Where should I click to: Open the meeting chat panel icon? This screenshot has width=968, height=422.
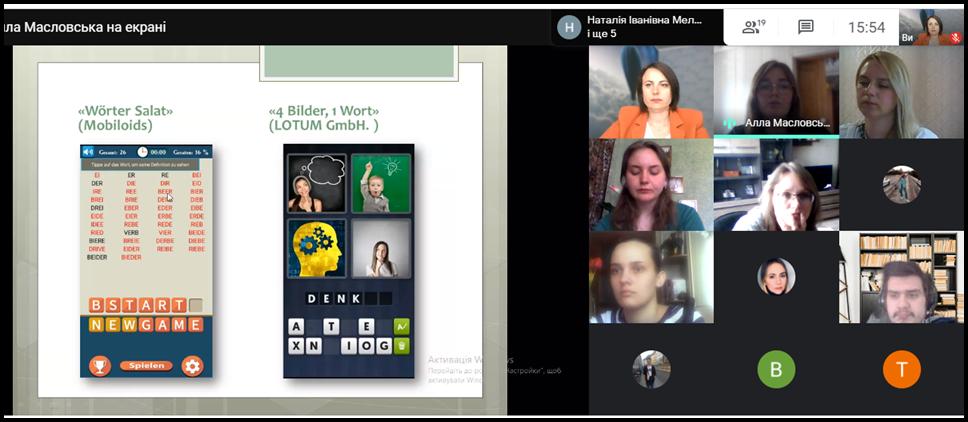click(x=806, y=27)
